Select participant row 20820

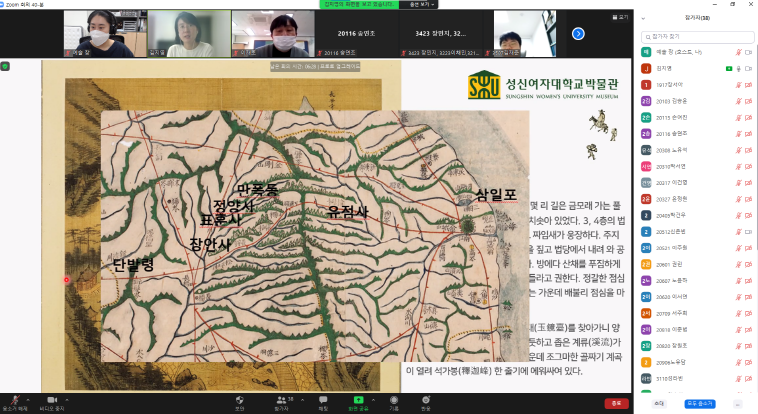[x=697, y=346]
